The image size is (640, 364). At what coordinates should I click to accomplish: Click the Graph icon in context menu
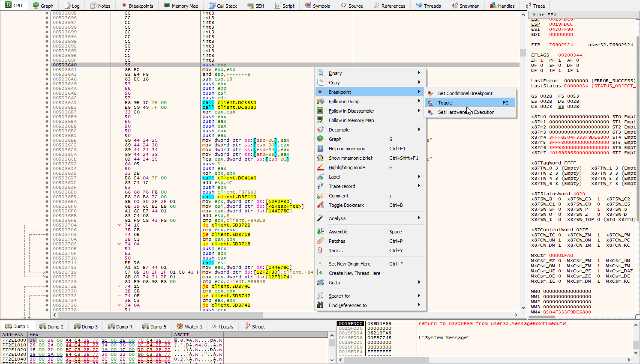[x=320, y=139]
